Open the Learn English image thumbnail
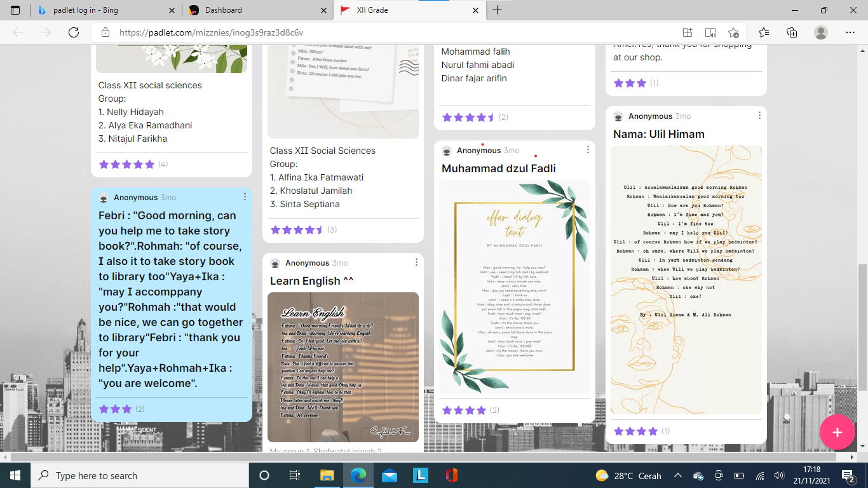Viewport: 868px width, 488px height. pyautogui.click(x=343, y=367)
